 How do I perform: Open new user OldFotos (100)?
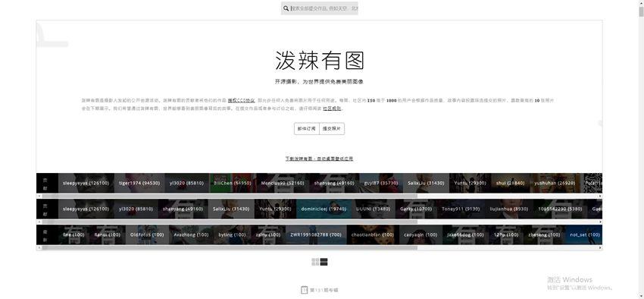[x=147, y=234]
